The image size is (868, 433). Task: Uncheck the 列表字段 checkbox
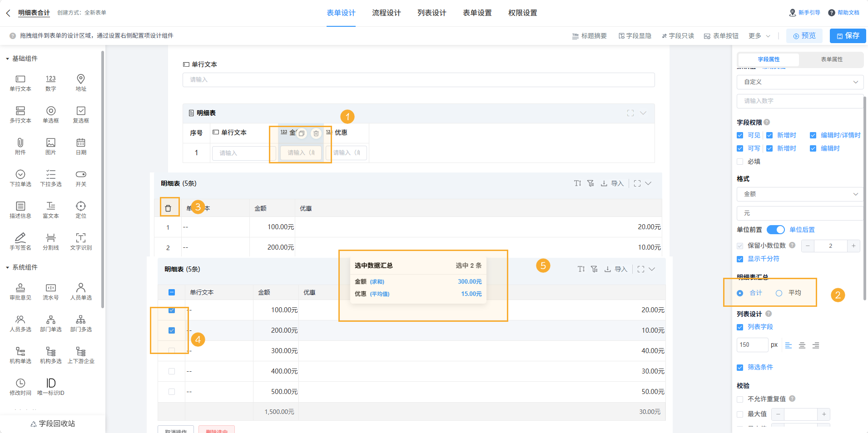click(x=740, y=327)
